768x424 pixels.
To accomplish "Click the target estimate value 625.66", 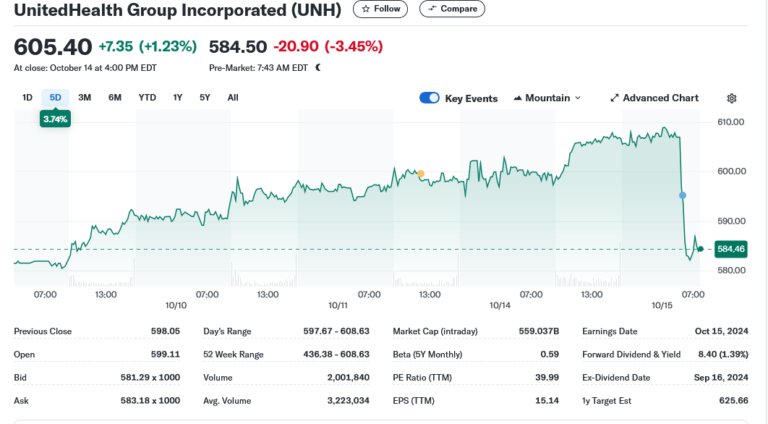I will pyautogui.click(x=734, y=400).
